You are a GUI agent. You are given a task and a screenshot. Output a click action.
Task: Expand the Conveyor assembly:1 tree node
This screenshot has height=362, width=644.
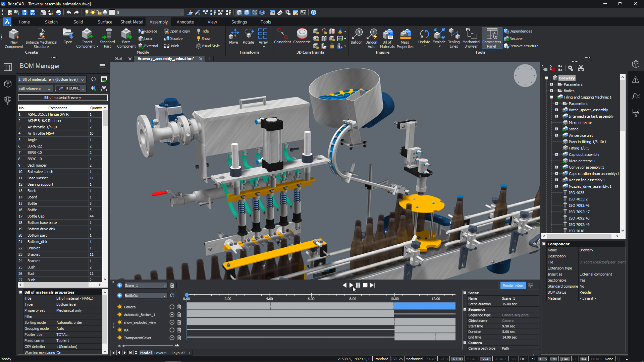[556, 167]
